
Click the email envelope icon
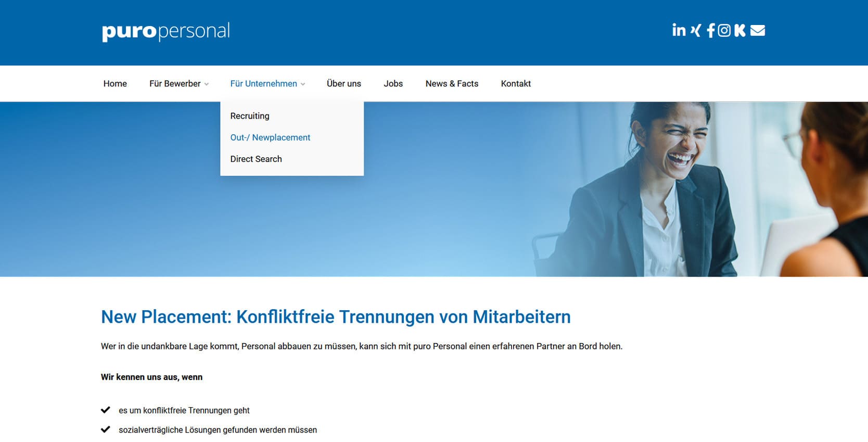click(758, 30)
